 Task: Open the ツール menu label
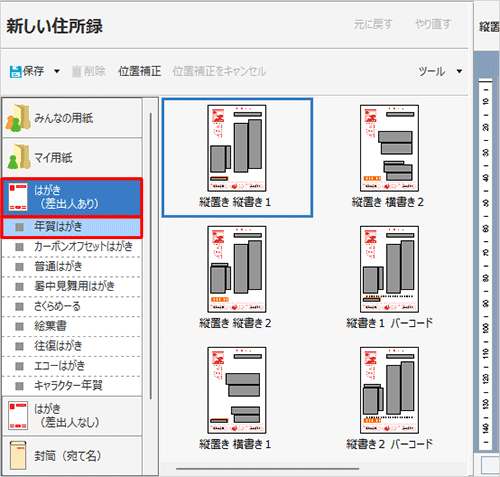coord(432,71)
